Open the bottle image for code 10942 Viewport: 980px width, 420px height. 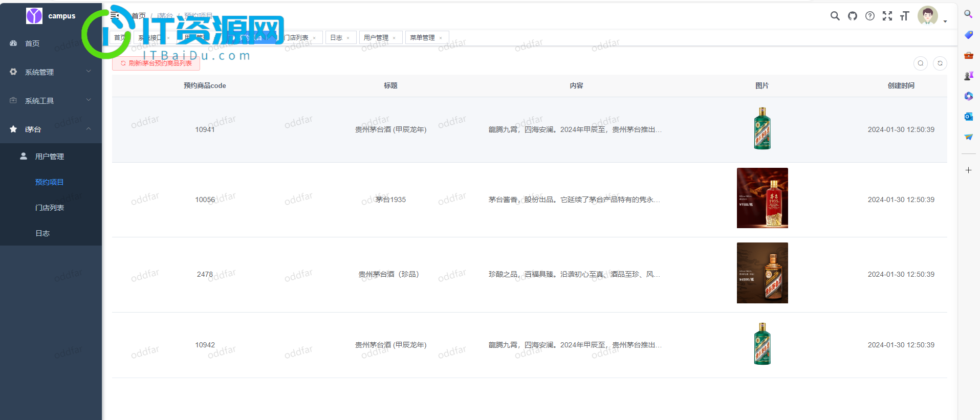[x=763, y=344]
